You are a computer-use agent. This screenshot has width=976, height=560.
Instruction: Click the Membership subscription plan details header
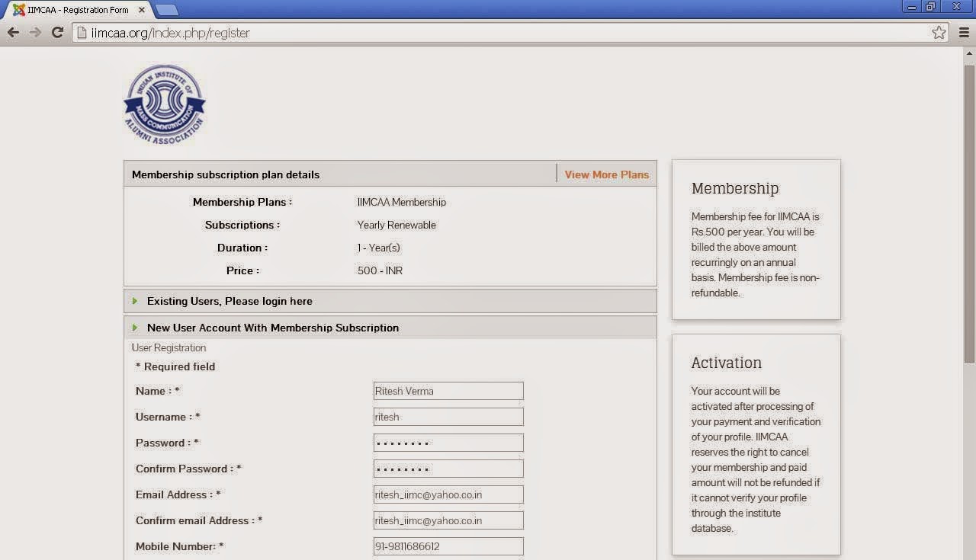pos(226,174)
